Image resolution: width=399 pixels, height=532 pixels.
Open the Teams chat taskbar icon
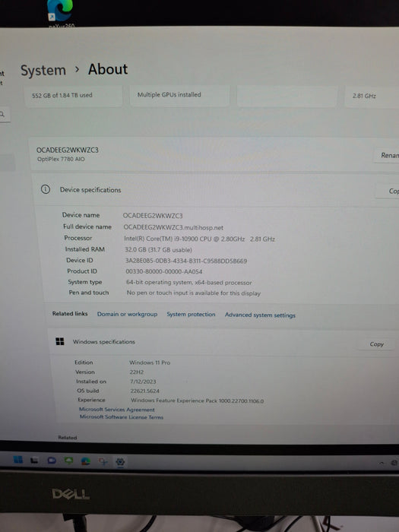click(x=52, y=461)
